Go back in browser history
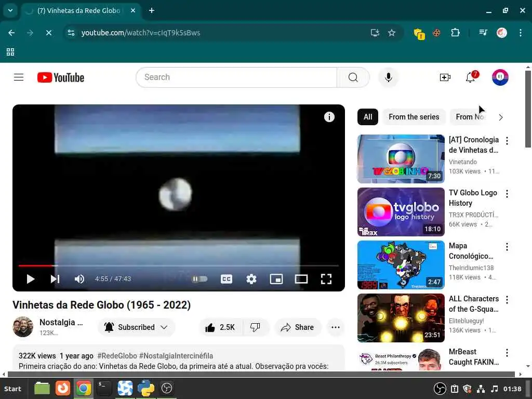The image size is (532, 399). point(11,33)
